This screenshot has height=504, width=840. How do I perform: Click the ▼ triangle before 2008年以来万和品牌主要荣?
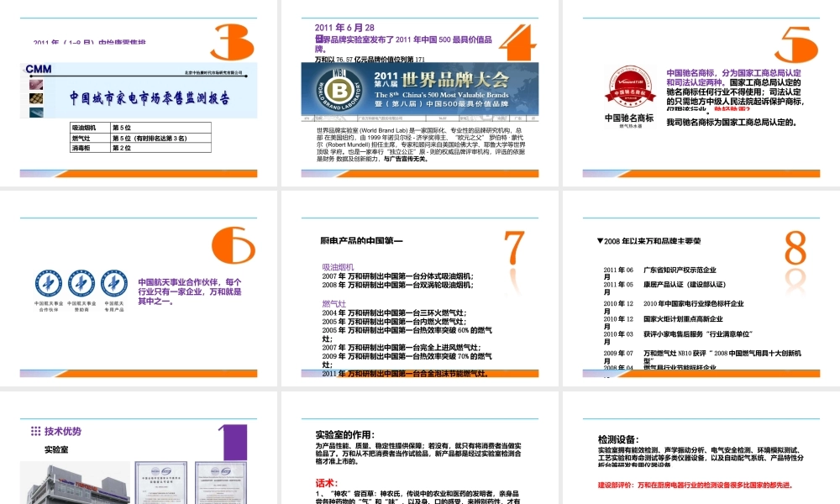[600, 241]
